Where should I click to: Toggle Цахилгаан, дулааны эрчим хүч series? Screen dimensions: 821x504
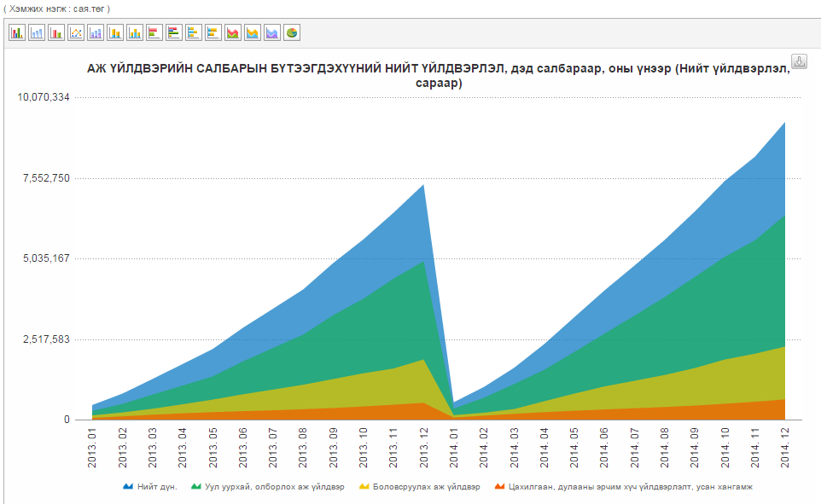coord(624,487)
